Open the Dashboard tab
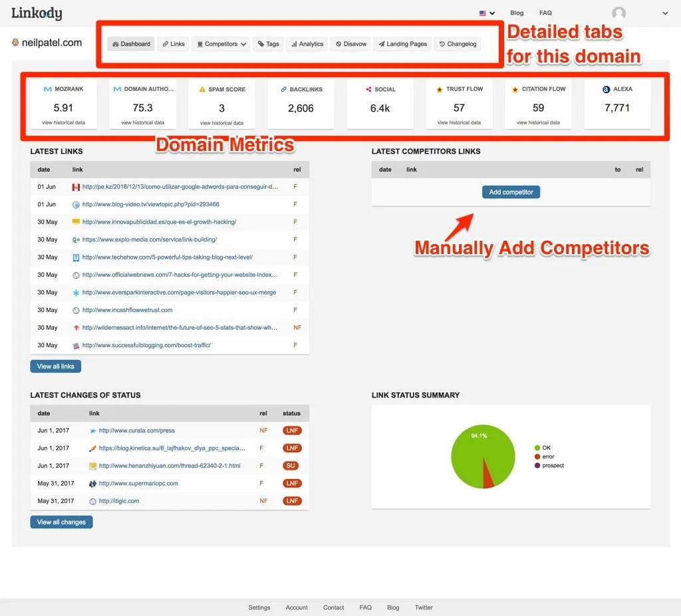The width and height of the screenshot is (681, 616). pyautogui.click(x=131, y=44)
